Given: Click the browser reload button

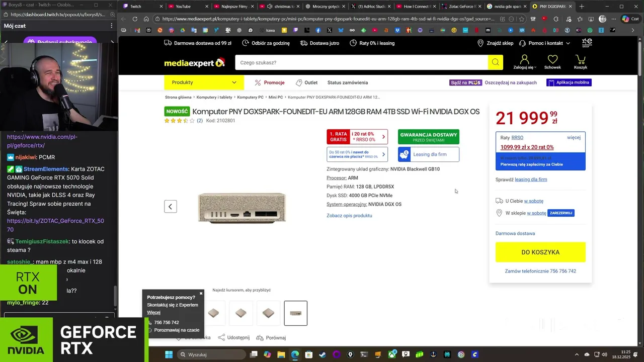Looking at the screenshot, I should 135,19.
